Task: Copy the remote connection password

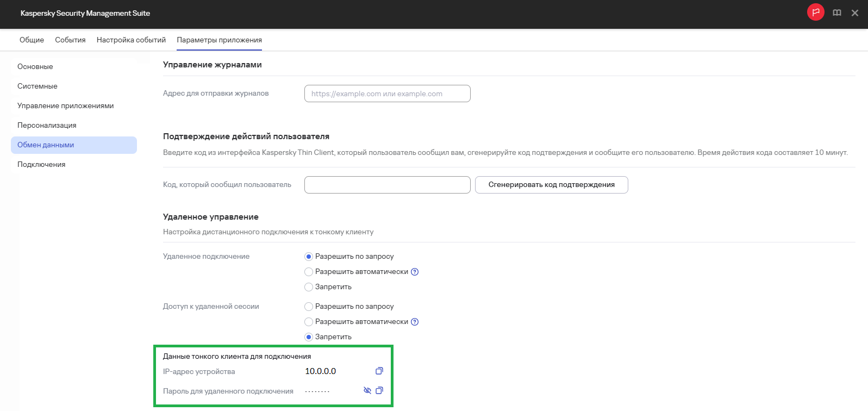Action: tap(379, 391)
